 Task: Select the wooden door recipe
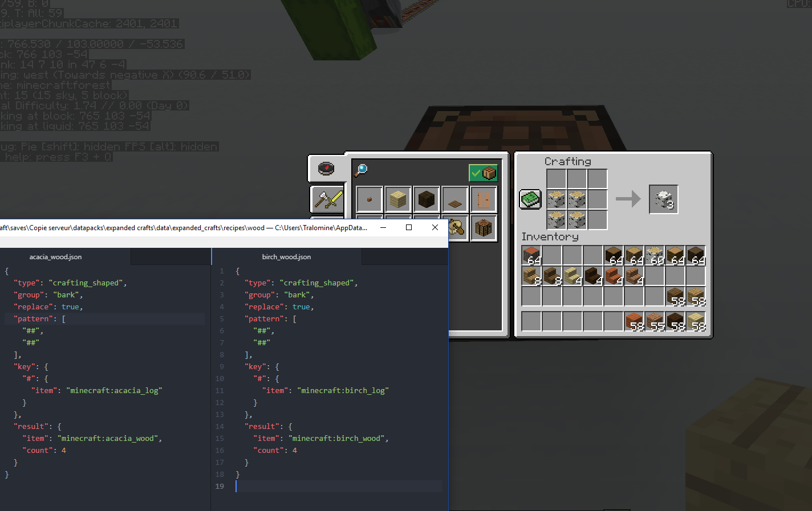[x=484, y=200]
